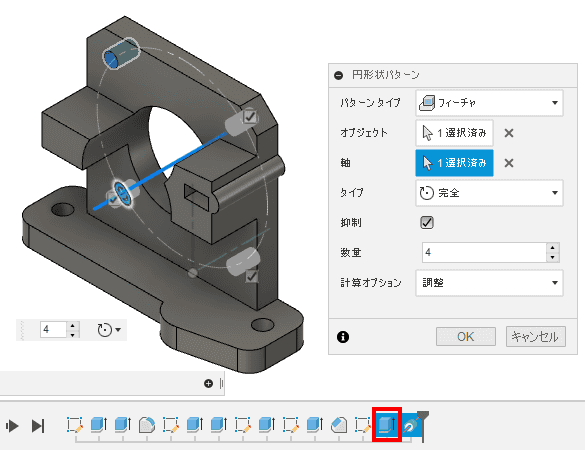This screenshot has height=450, width=585.
Task: Select the fourth extrude feature in the timeline
Action: tap(219, 425)
